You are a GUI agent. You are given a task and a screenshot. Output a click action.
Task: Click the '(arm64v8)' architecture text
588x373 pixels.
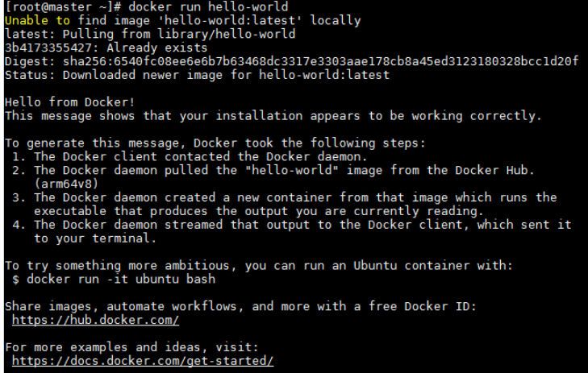point(66,184)
